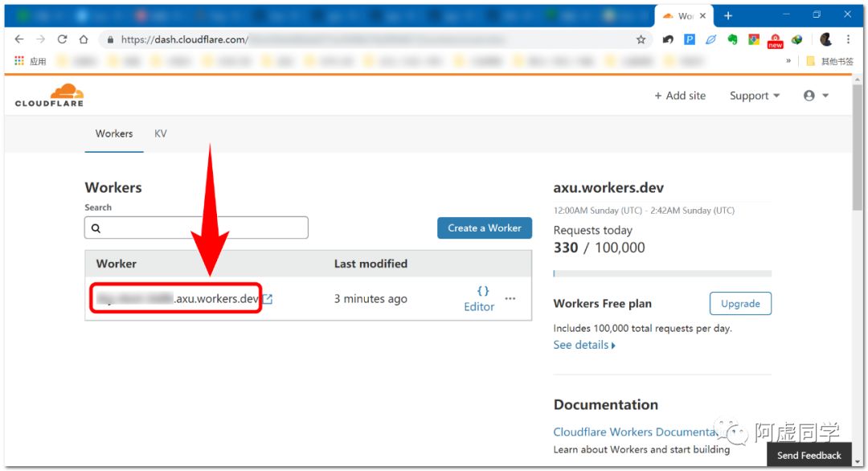
Task: Switch to the Workers tab
Action: (114, 133)
